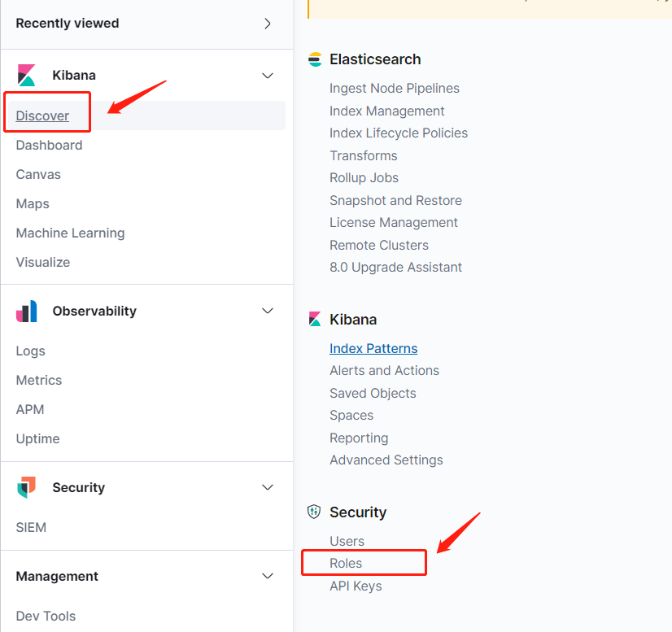Collapse the Security nav group

click(268, 487)
